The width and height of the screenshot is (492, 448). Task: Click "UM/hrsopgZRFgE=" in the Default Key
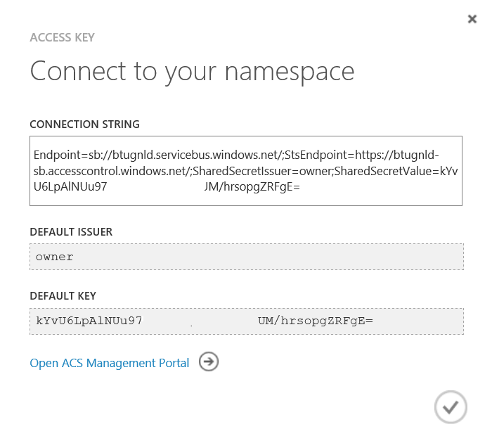coord(315,321)
